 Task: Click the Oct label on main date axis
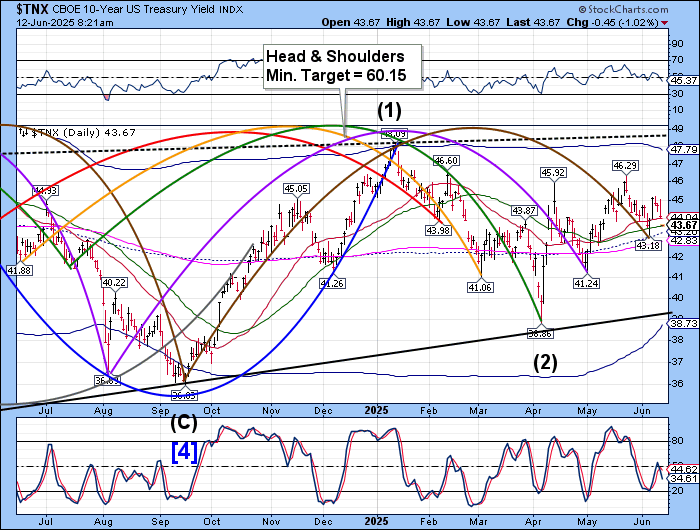coord(213,409)
